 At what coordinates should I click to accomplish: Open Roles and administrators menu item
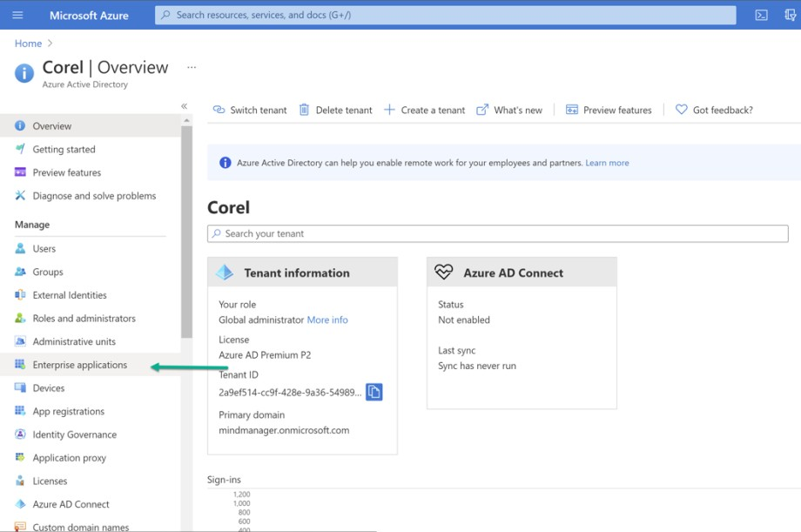pyautogui.click(x=91, y=319)
